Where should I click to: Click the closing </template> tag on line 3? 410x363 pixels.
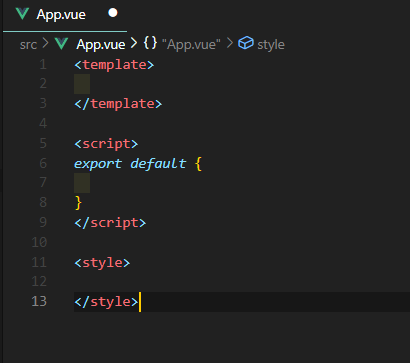[x=118, y=104]
